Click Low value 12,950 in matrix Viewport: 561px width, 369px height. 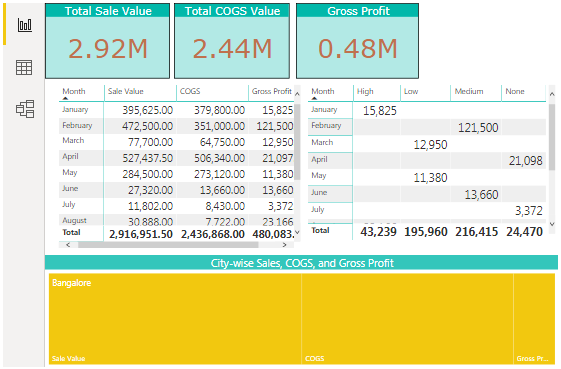(x=430, y=145)
